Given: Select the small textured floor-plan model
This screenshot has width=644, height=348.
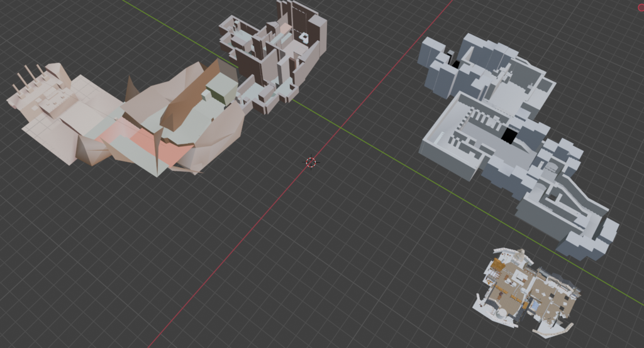Looking at the screenshot, I should (527, 292).
